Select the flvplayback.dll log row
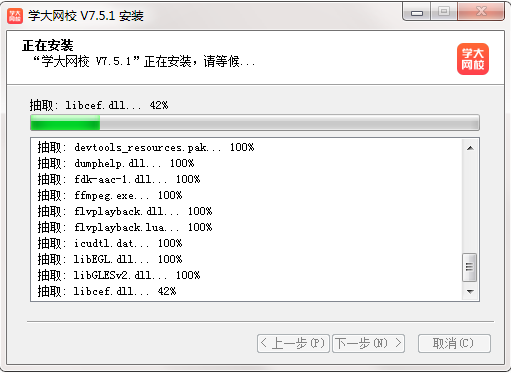511x373 pixels. point(246,211)
